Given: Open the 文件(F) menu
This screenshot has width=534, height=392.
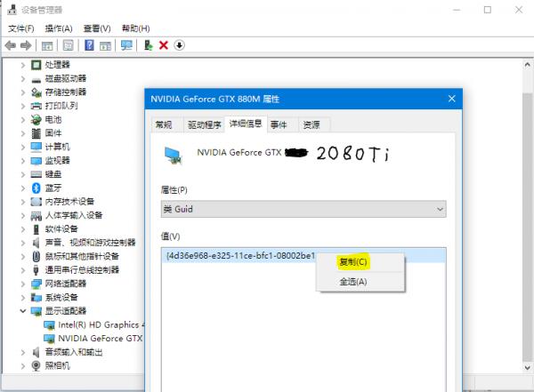Looking at the screenshot, I should point(20,28).
